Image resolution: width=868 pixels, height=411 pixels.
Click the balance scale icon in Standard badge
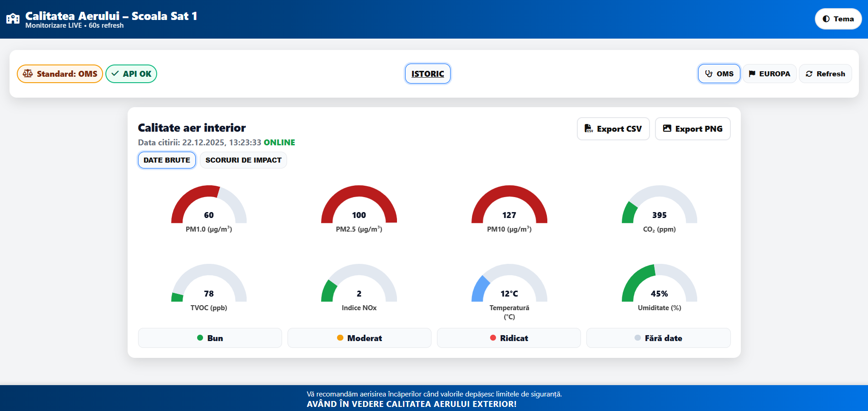point(28,74)
